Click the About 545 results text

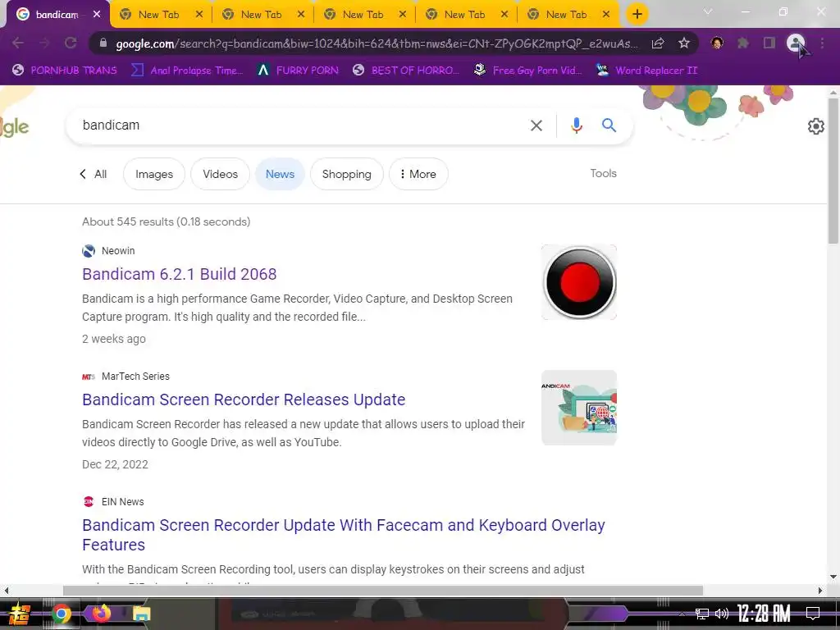pyautogui.click(x=166, y=221)
